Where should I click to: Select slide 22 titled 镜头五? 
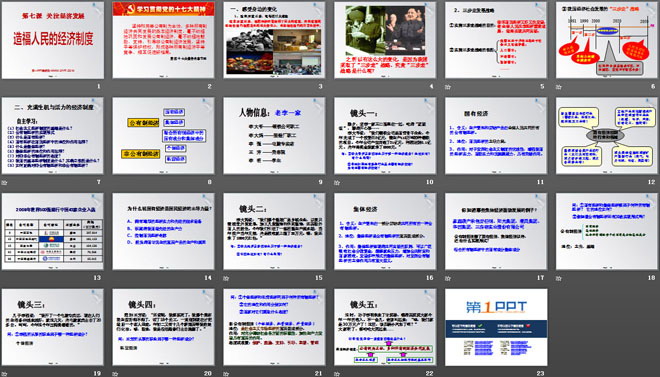pyautogui.click(x=385, y=327)
